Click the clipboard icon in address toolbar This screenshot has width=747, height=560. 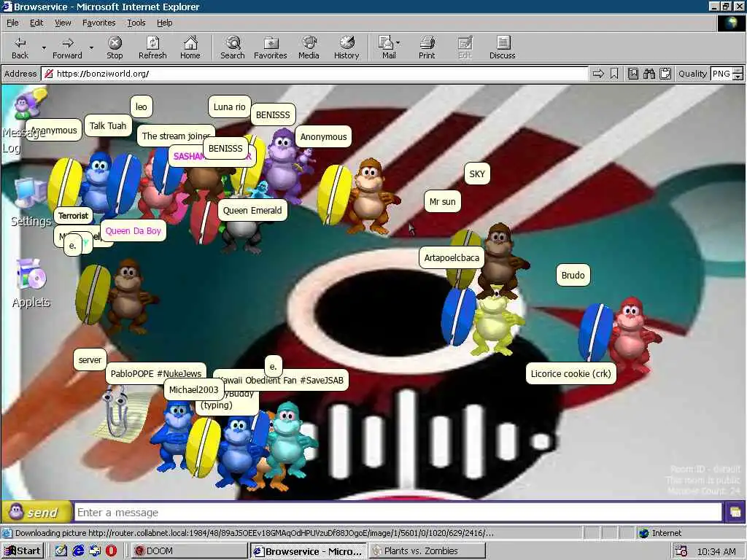[x=665, y=74]
